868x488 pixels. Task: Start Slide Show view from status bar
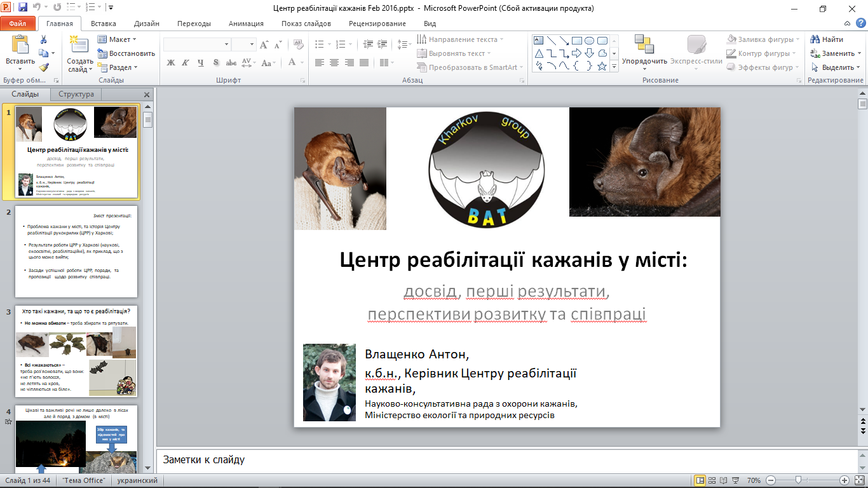pos(736,480)
